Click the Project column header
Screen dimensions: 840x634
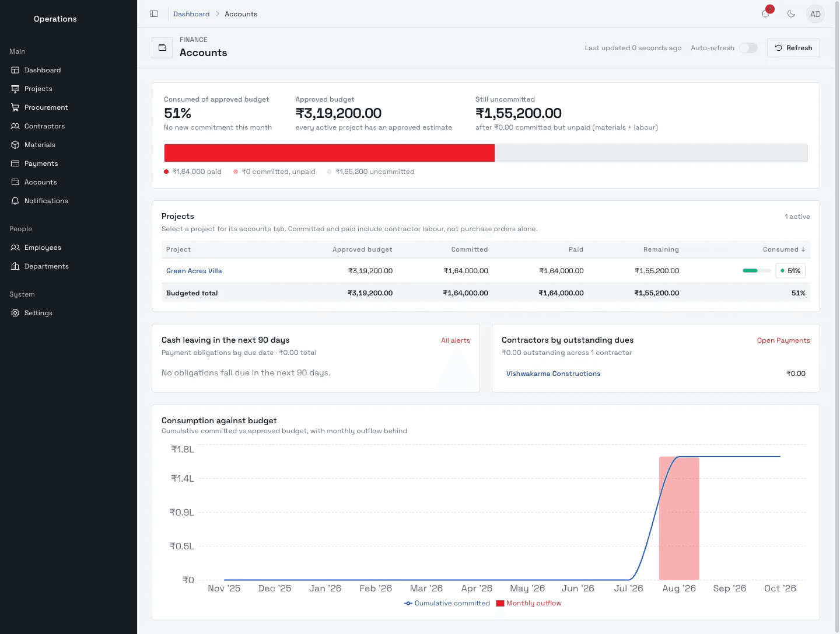point(178,249)
